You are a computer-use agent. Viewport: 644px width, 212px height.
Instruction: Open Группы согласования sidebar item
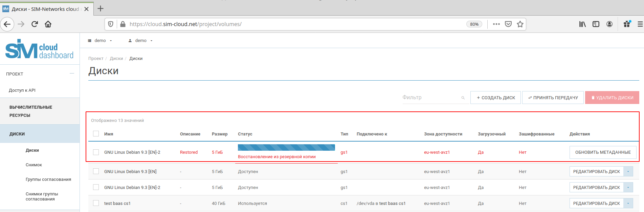tap(48, 179)
